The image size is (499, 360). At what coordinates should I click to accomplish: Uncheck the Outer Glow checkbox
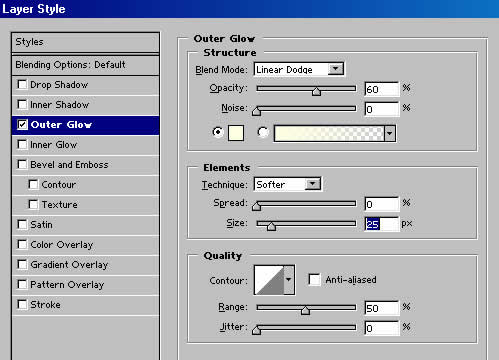[22, 125]
